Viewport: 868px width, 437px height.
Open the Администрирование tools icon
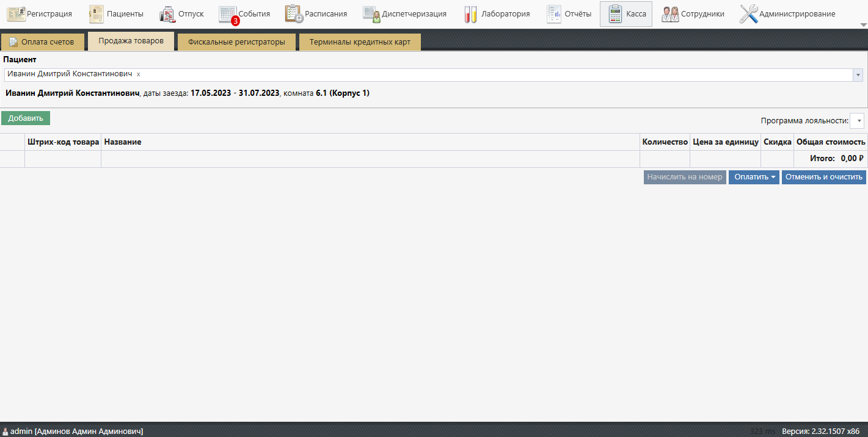[x=748, y=14]
